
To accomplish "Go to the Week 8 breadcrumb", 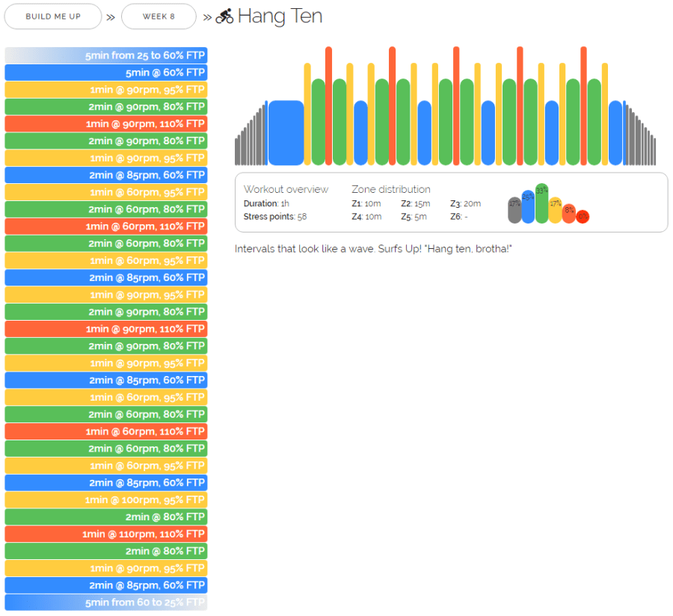I will pos(159,16).
